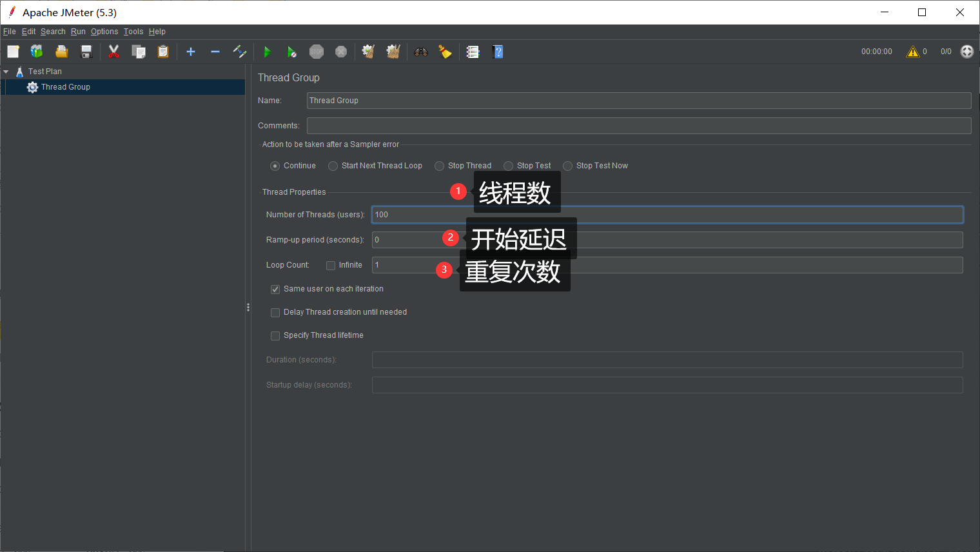Click the Name input field
This screenshot has height=552, width=980.
639,101
